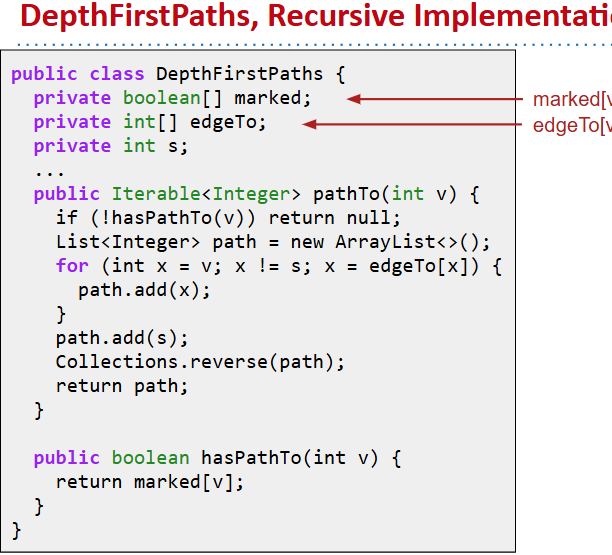This screenshot has height=555, width=612.
Task: Click the return path statement
Action: [122, 386]
